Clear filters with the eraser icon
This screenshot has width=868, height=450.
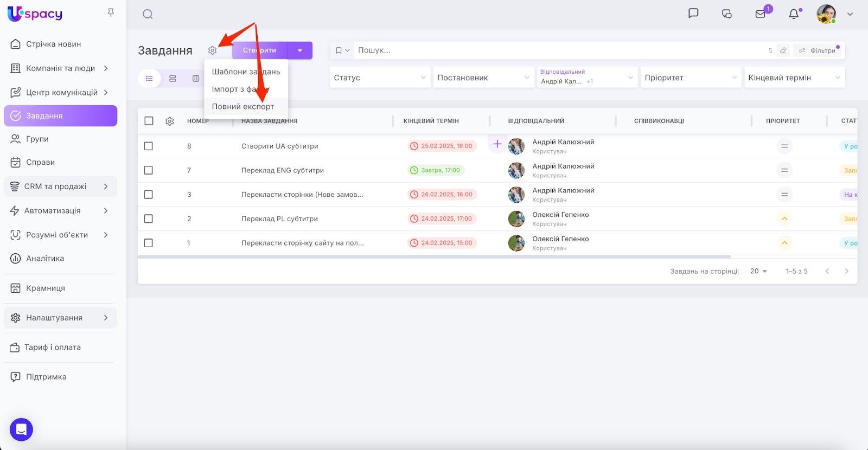click(x=783, y=50)
